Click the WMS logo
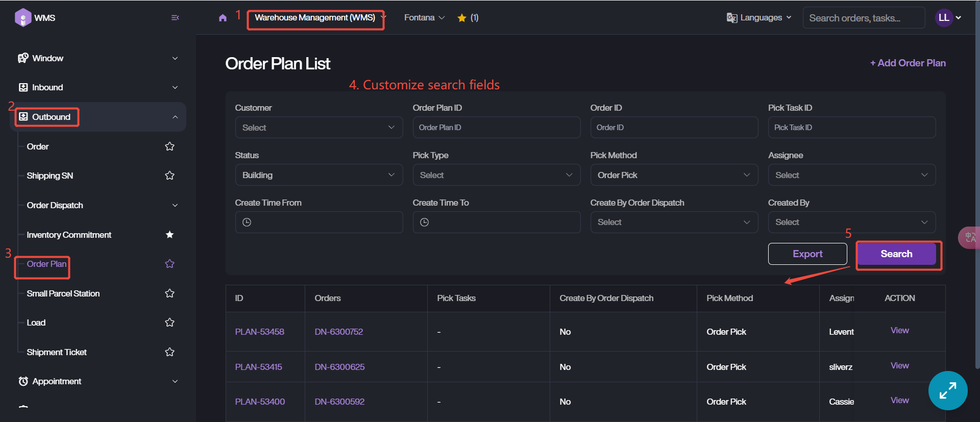Viewport: 980px width, 422px height. click(x=23, y=18)
